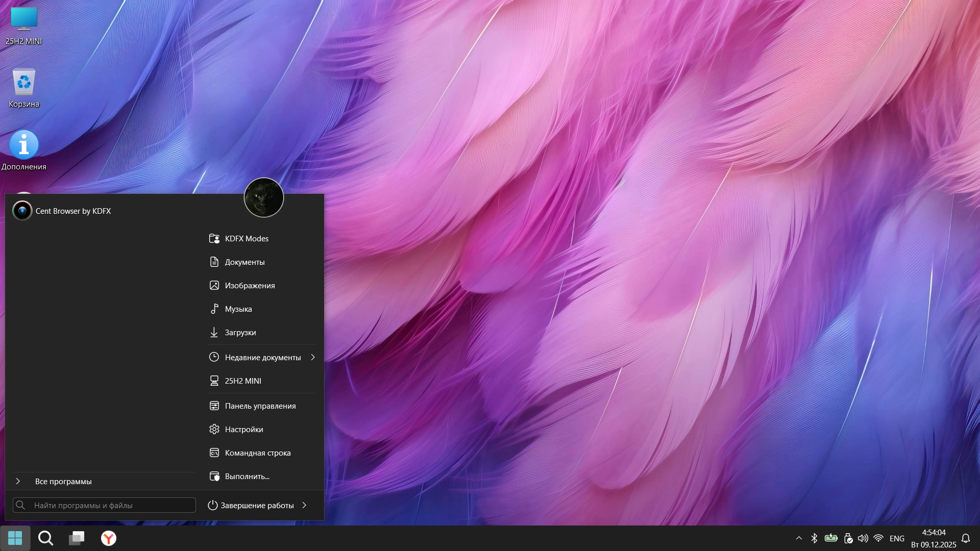This screenshot has height=551, width=980.
Task: Open Документы from Start menu
Action: (x=244, y=262)
